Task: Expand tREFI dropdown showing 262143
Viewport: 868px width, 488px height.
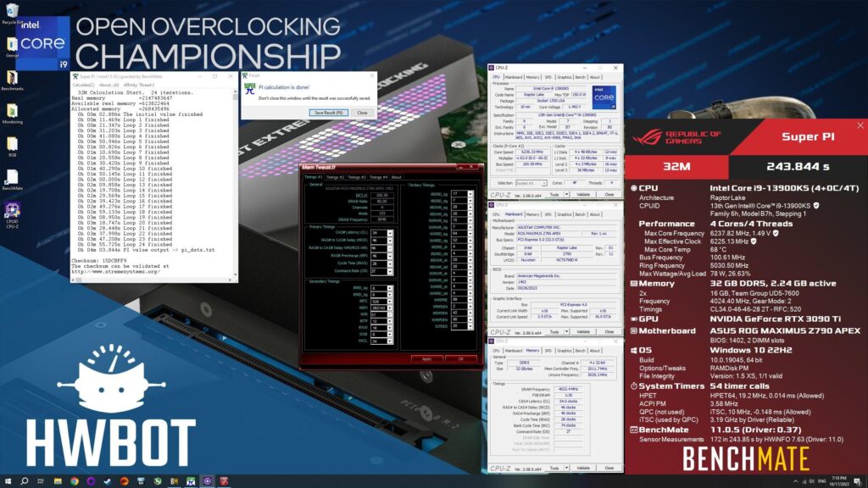Action: (390, 308)
